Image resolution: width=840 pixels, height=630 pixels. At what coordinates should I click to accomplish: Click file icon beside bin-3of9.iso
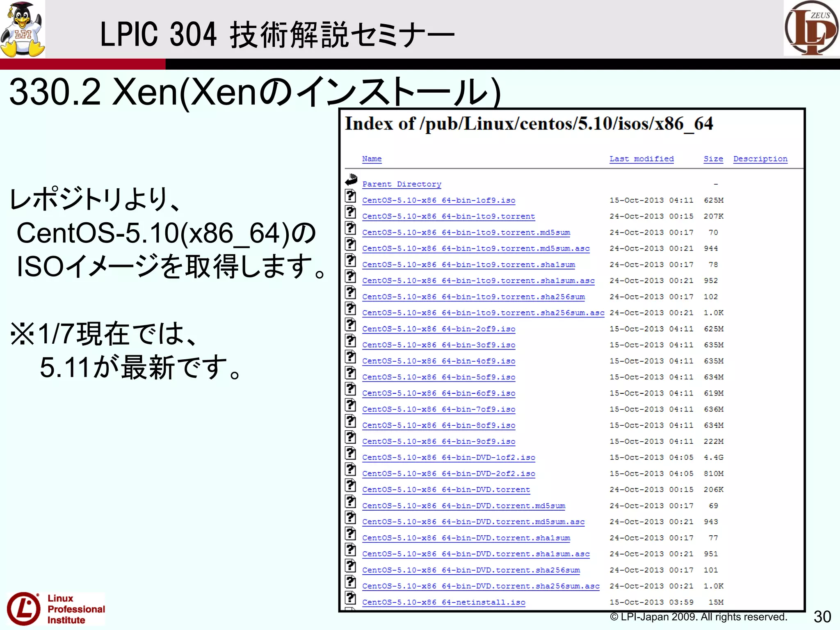(x=350, y=341)
